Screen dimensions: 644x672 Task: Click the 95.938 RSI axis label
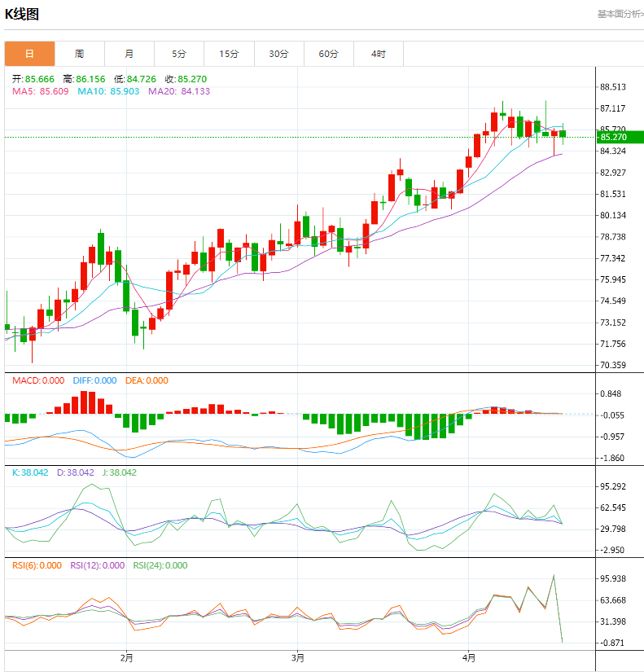[x=613, y=579]
